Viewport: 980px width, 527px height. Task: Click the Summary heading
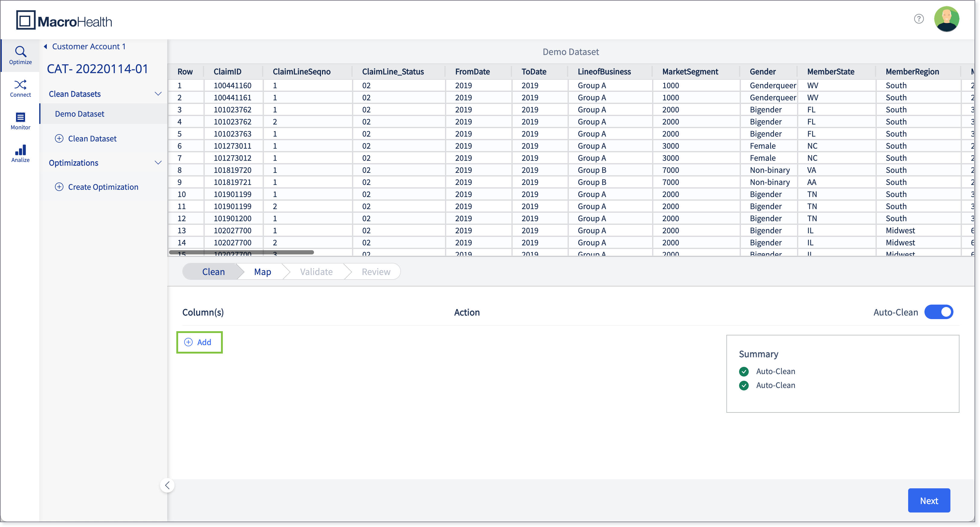(758, 354)
